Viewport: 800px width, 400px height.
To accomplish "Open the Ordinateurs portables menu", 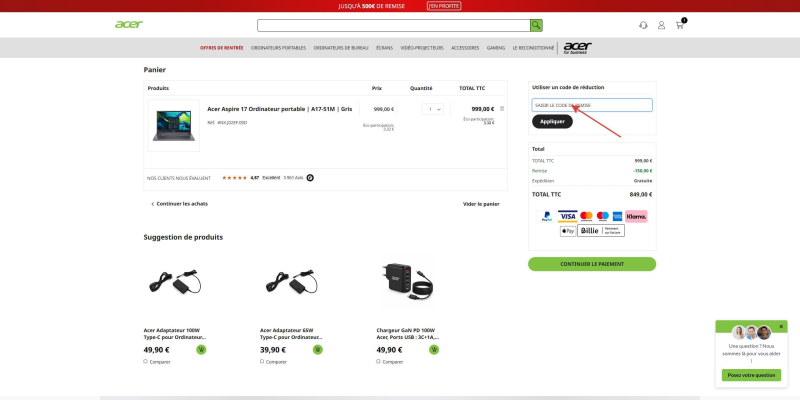I will 279,48.
